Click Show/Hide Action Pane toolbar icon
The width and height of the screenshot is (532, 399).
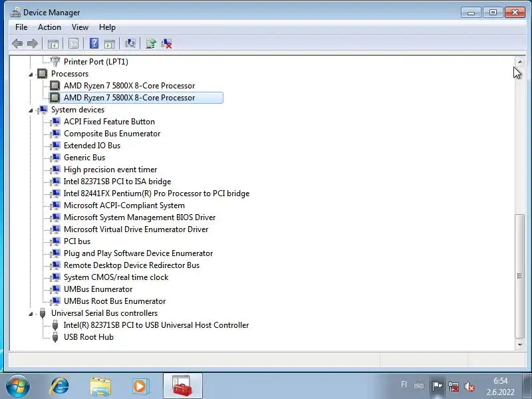pos(110,44)
